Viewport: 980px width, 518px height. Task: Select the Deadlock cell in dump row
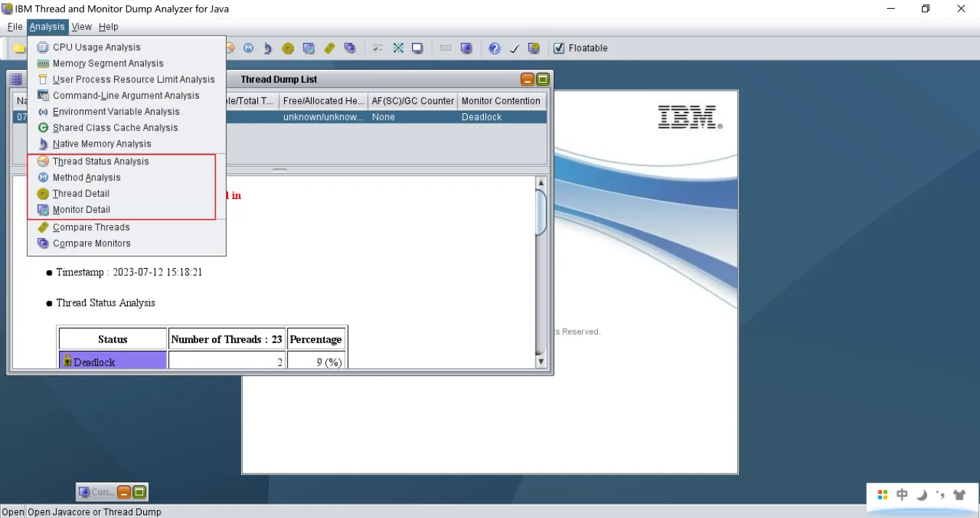click(x=501, y=117)
